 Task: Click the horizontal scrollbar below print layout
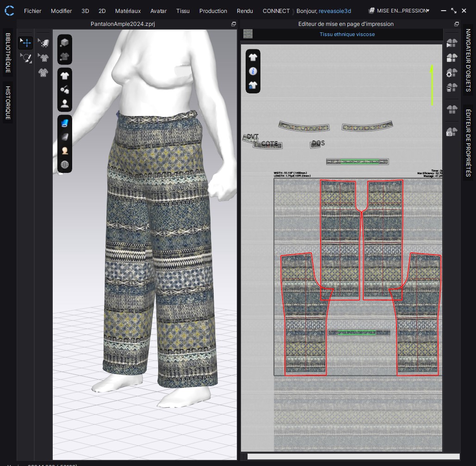pos(353,457)
